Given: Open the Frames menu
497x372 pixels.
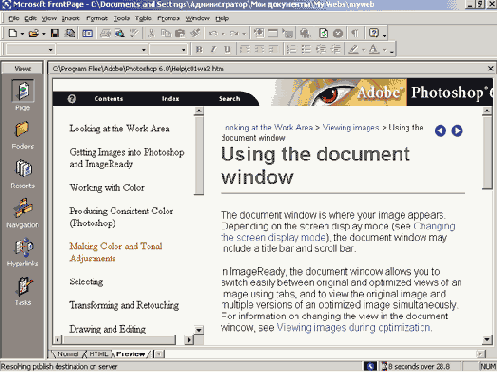Looking at the screenshot, I should pyautogui.click(x=168, y=18).
